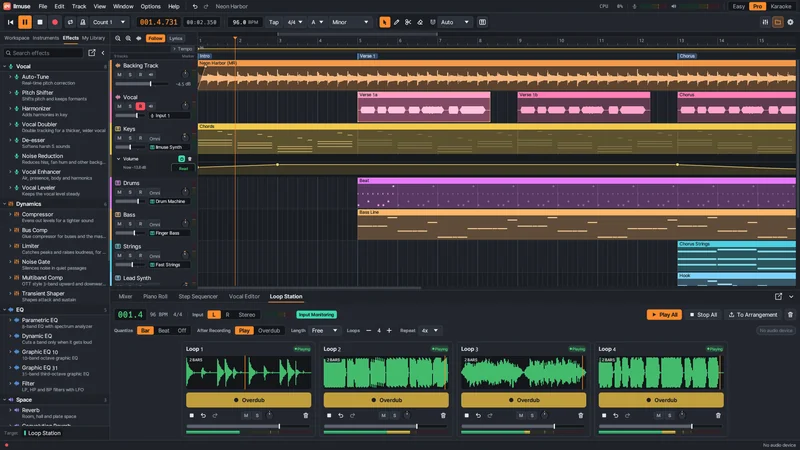Open the loop Length Free dropdown
The width and height of the screenshot is (800, 450).
[324, 331]
